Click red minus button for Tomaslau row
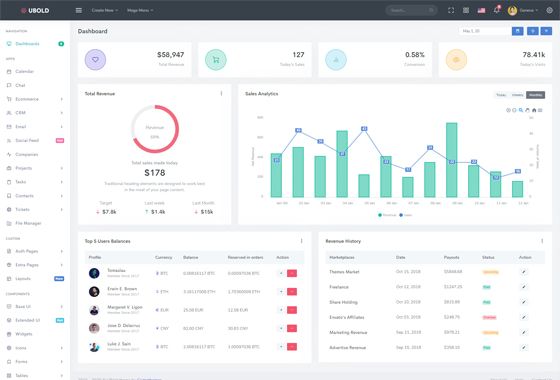Viewport: 560px width, 380px height. point(292,273)
